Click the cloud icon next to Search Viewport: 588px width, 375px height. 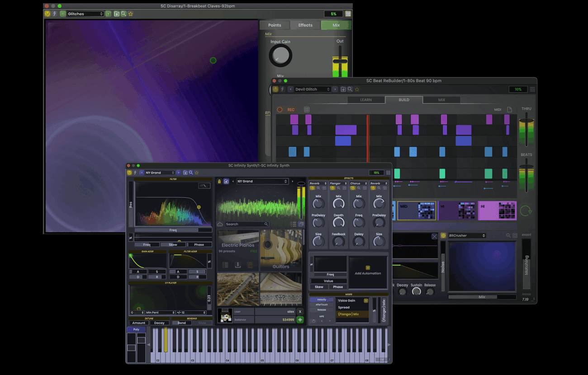point(220,224)
